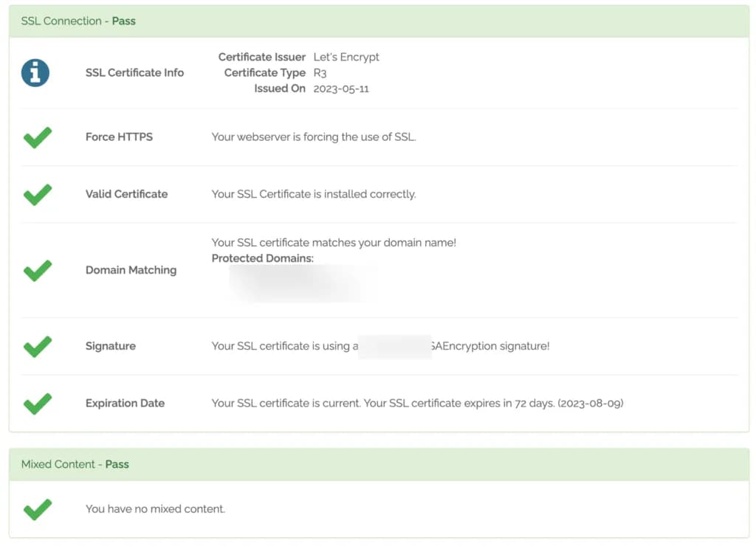Click the Pass label in SSL Connection header
This screenshot has width=756, height=546.
click(125, 21)
